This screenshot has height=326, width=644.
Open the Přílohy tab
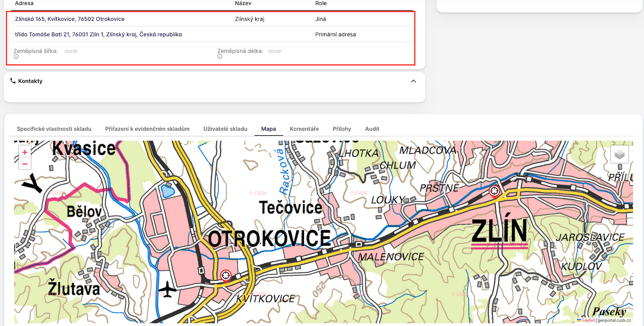[x=342, y=129]
